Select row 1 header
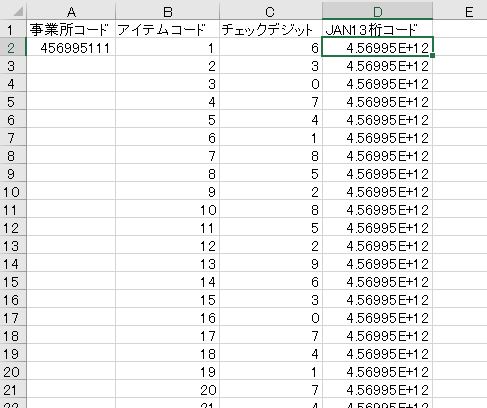 pos(13,30)
